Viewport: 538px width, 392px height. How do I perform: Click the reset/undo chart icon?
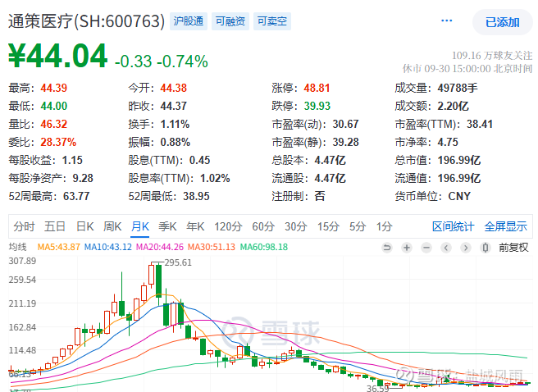(387, 248)
